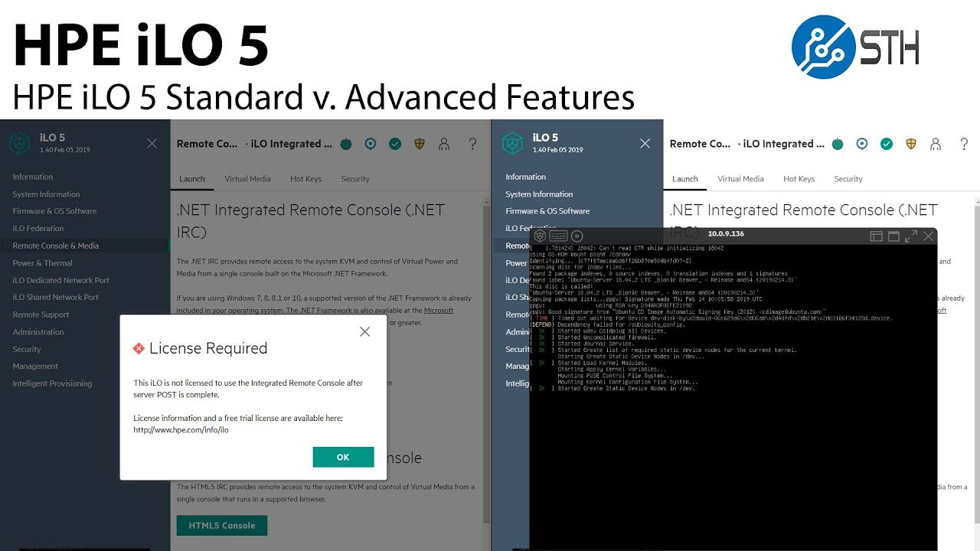Image resolution: width=980 pixels, height=551 pixels.
Task: Expand console to full screen with arrows icon
Action: 911,236
